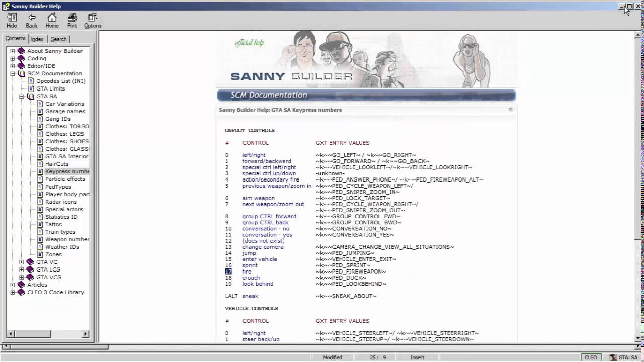The image size is (644, 362).
Task: Switch to the Contents tab
Action: click(15, 38)
